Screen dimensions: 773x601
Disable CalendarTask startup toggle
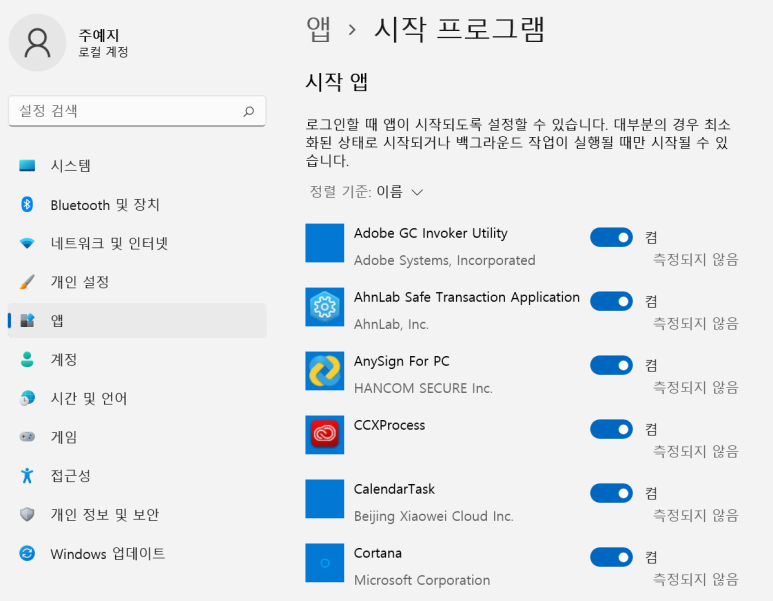[611, 493]
